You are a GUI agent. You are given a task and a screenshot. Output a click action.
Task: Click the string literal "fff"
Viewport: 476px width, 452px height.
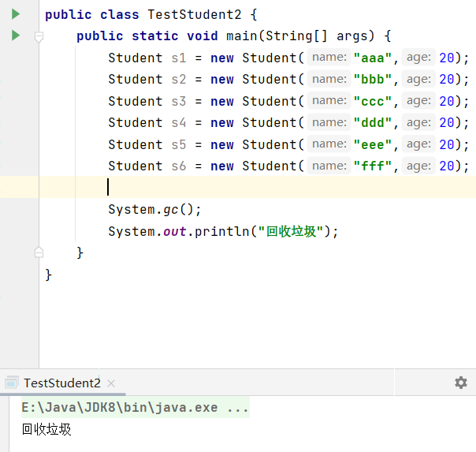tap(373, 166)
